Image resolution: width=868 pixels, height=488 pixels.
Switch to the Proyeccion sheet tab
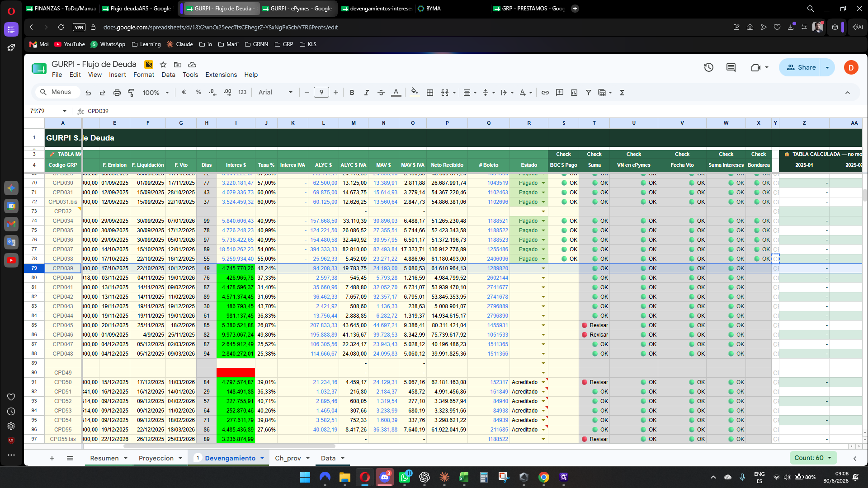[x=156, y=458]
